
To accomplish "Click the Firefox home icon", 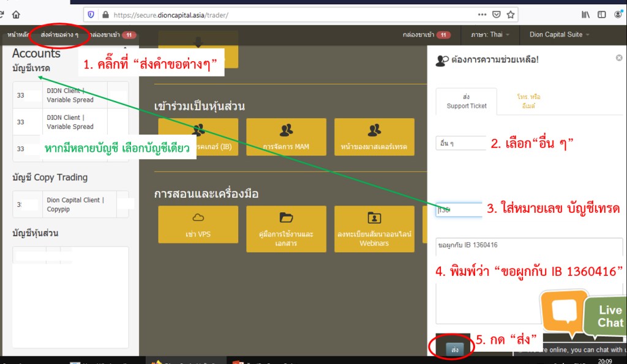I will click(x=16, y=15).
